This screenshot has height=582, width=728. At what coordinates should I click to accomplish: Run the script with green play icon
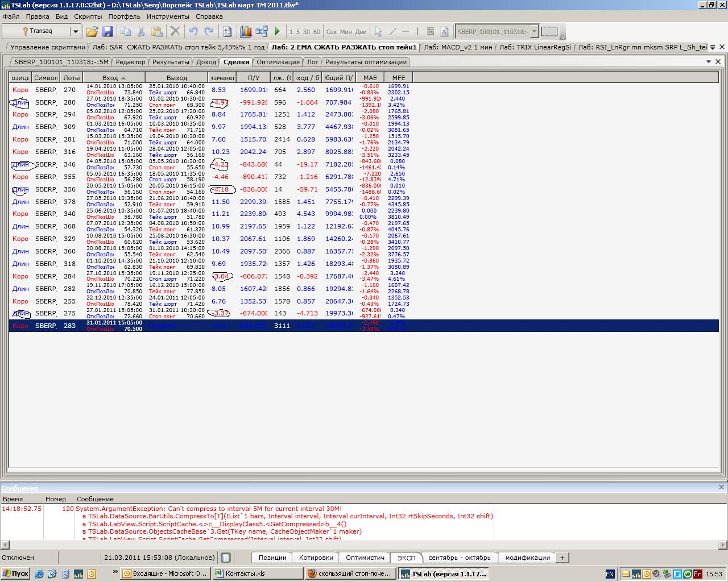278,32
